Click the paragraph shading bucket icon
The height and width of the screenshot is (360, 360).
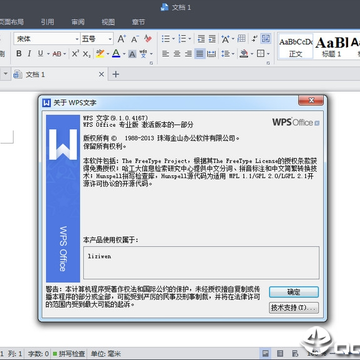[244, 53]
